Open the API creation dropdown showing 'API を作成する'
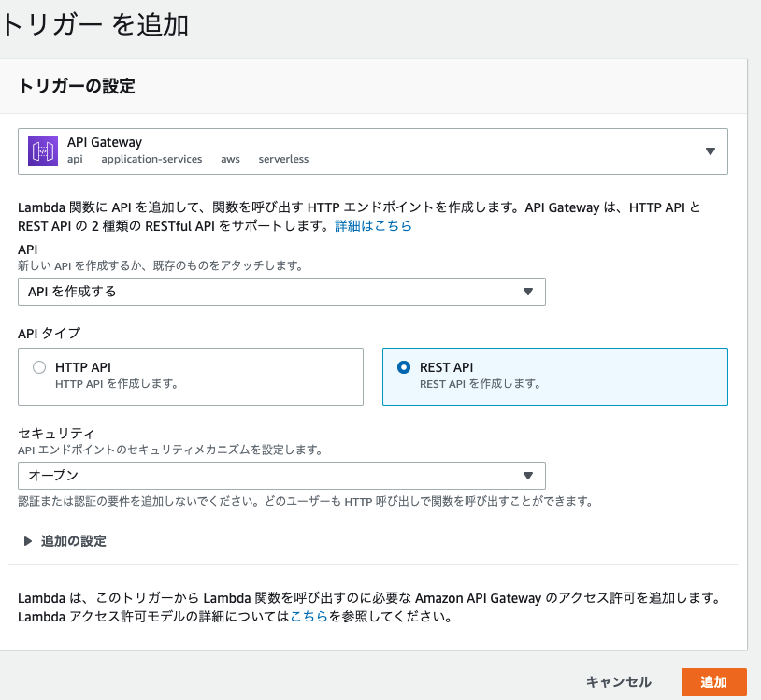 click(x=280, y=292)
